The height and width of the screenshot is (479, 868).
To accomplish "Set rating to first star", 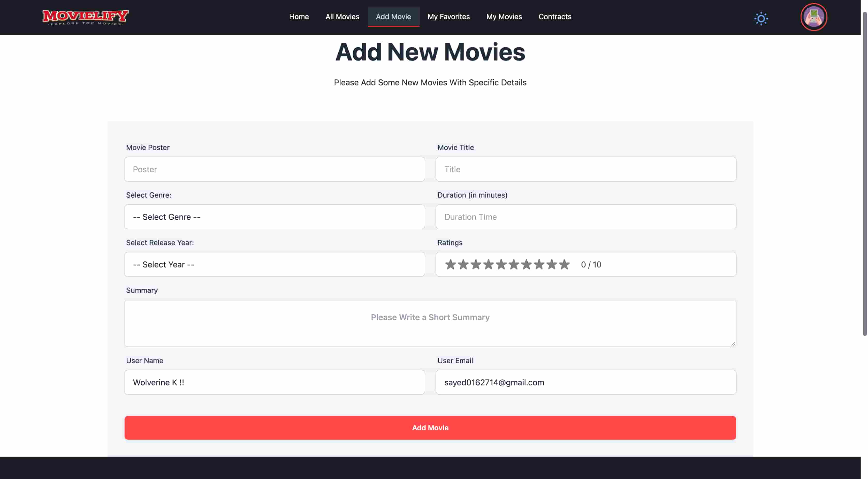I will [451, 264].
